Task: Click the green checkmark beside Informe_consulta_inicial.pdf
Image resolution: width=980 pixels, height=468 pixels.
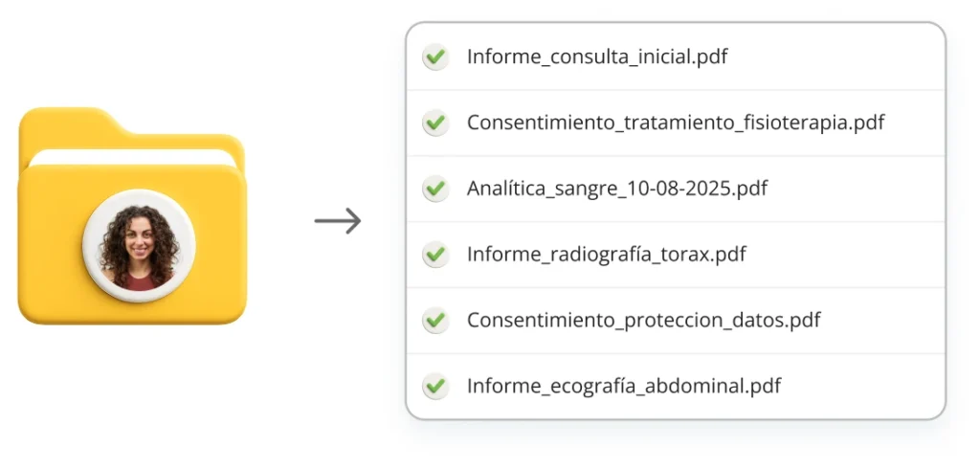Action: click(x=435, y=57)
